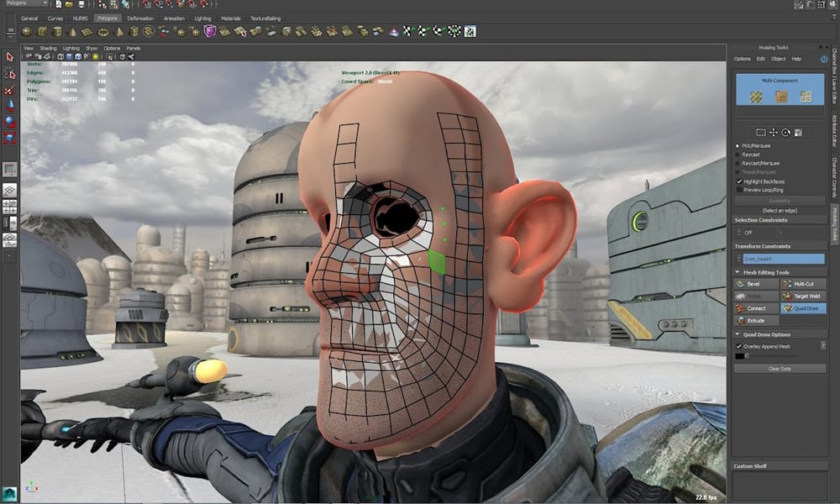Select UV component mode icon
840x504 pixels.
[806, 97]
